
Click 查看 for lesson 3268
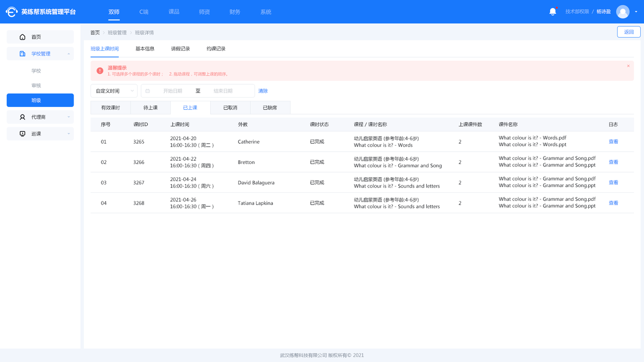pos(613,203)
